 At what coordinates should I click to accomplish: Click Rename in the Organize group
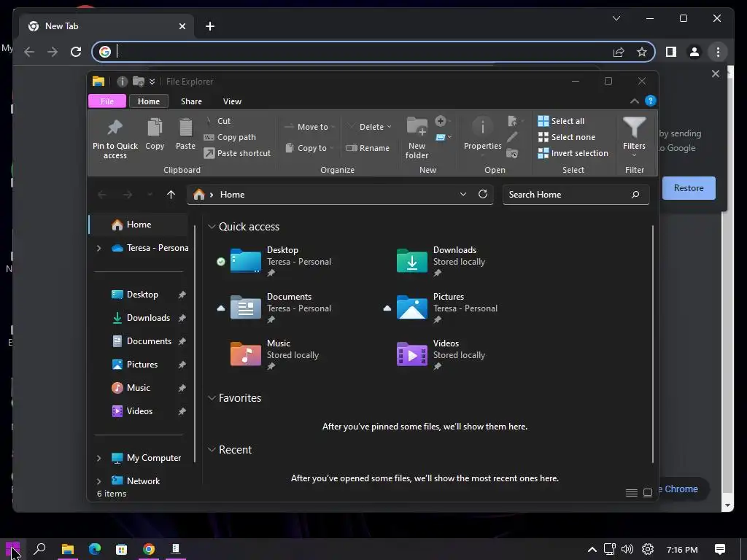(x=368, y=148)
